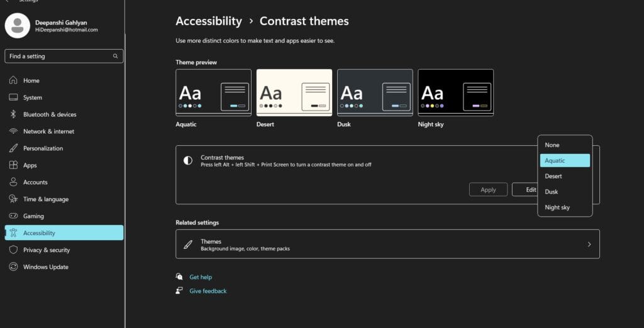This screenshot has height=328, width=644.
Task: Open Privacy & security shield icon
Action: (13, 250)
